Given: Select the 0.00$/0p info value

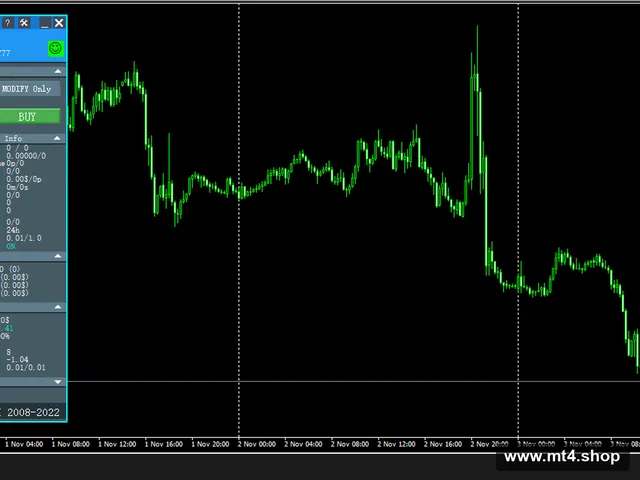Looking at the screenshot, I should 24,179.
